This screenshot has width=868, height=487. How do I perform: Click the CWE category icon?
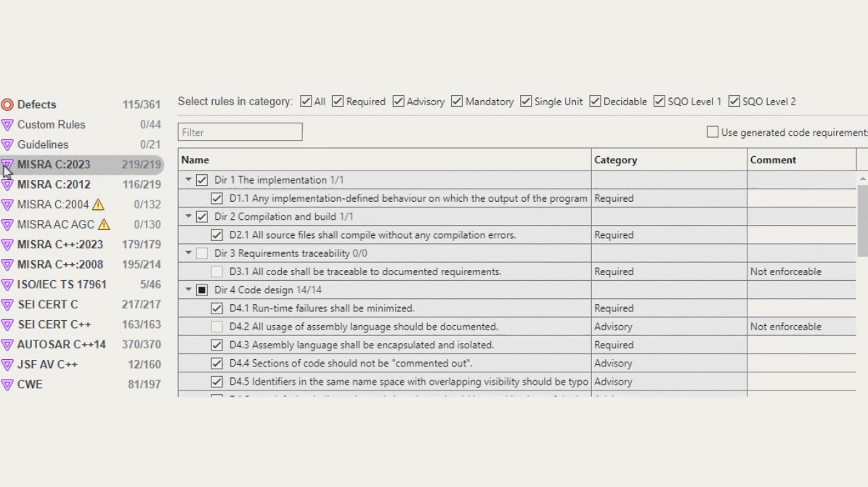[7, 385]
